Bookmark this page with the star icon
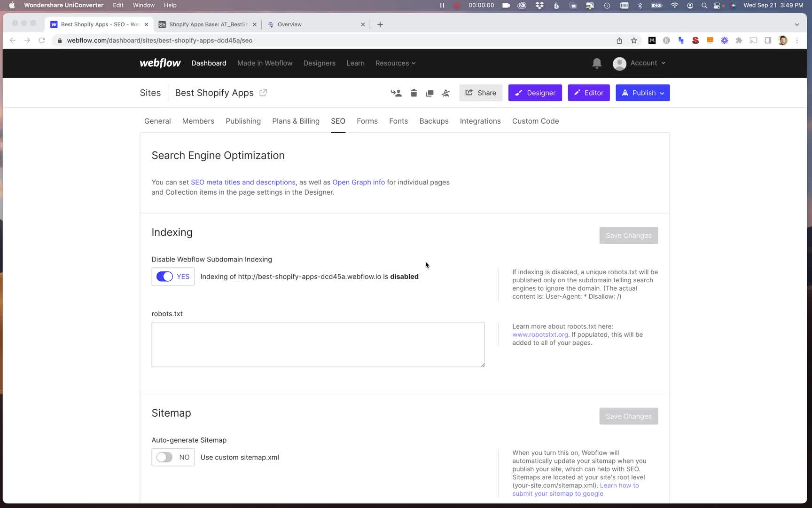The width and height of the screenshot is (812, 508). pos(634,40)
